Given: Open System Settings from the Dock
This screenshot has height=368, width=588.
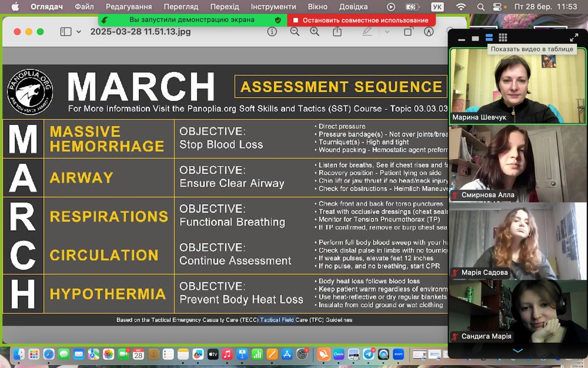Looking at the screenshot, I should click(x=302, y=354).
